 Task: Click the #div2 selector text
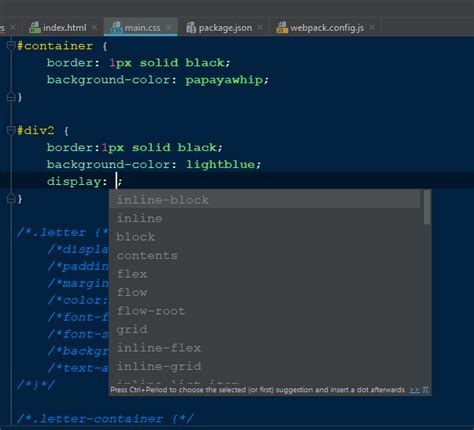click(x=36, y=130)
